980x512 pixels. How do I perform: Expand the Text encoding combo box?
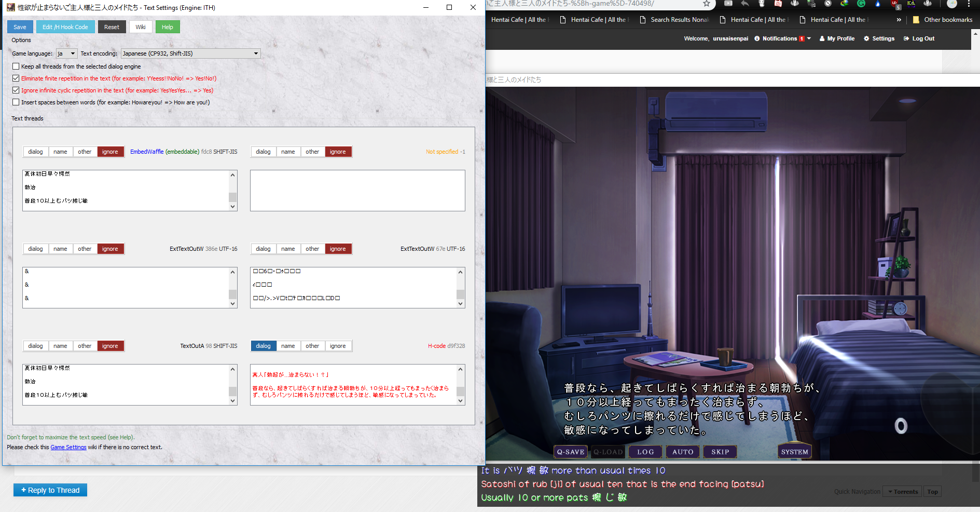(190, 53)
